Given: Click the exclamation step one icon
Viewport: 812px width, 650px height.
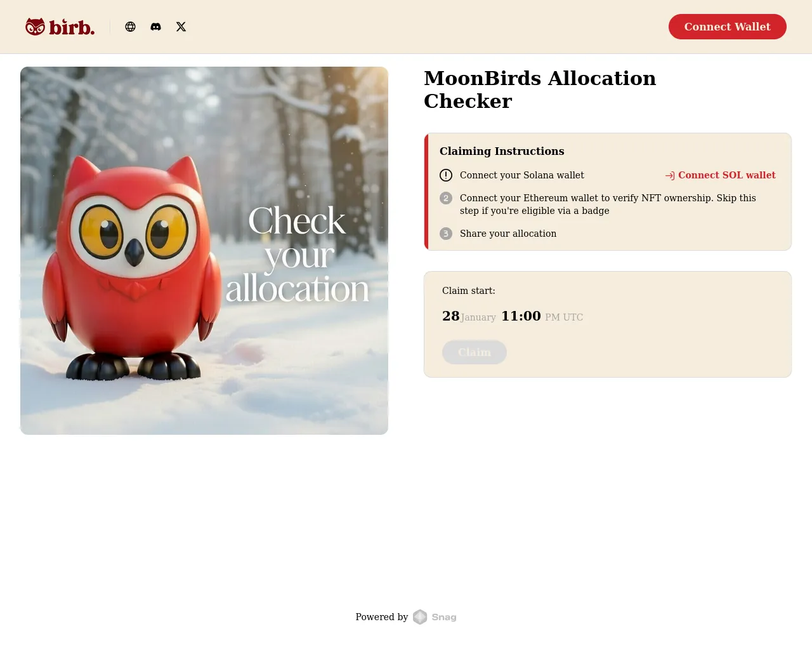Looking at the screenshot, I should click(x=446, y=175).
